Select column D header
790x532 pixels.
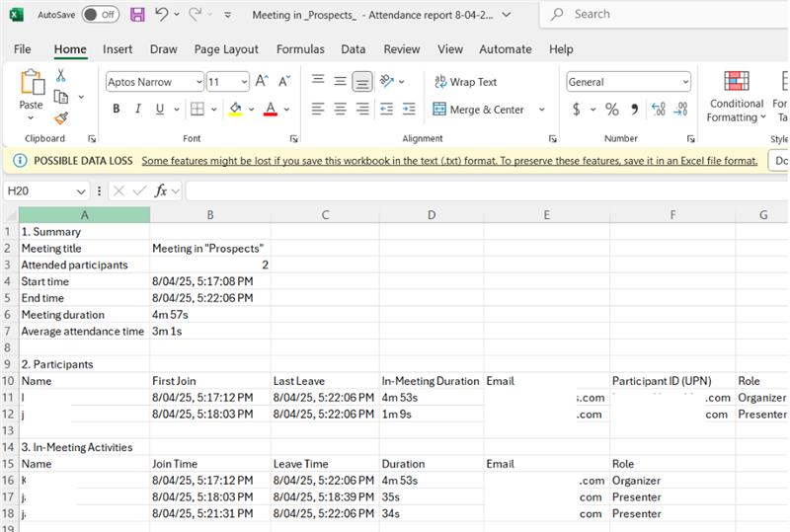point(432,214)
